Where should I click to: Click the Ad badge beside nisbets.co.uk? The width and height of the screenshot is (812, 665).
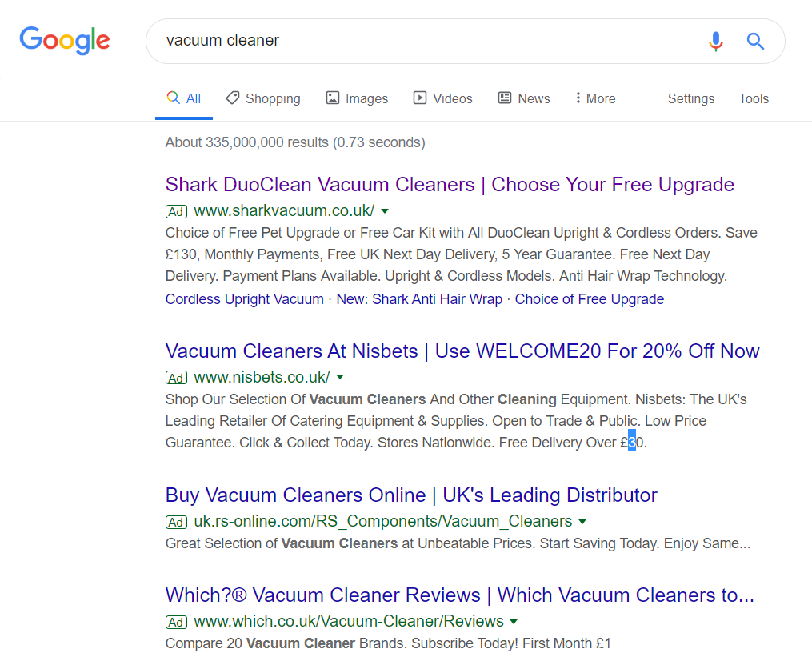(x=176, y=378)
